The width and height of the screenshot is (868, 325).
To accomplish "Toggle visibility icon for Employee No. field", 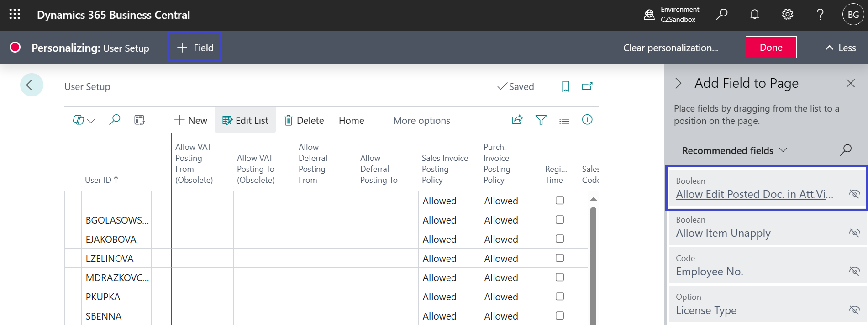I will (854, 271).
